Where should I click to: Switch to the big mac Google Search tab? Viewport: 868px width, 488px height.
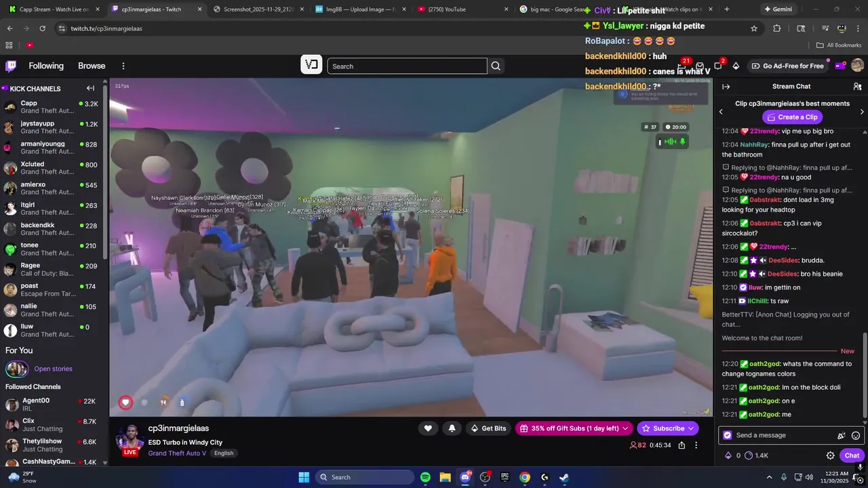[553, 9]
